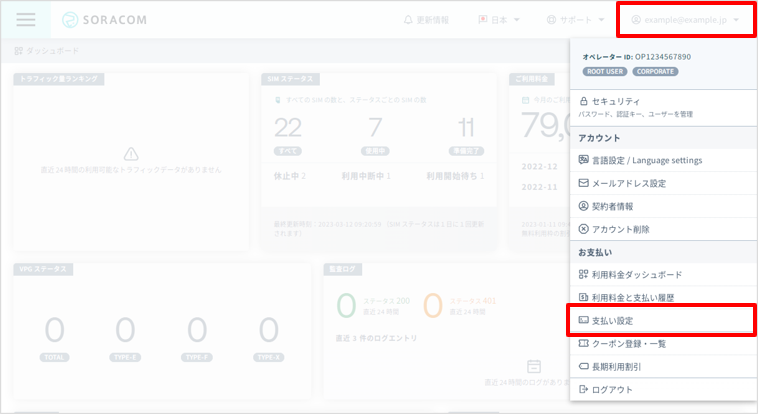Click the すべて SIM count 22
The height and width of the screenshot is (414, 758).
(x=288, y=128)
